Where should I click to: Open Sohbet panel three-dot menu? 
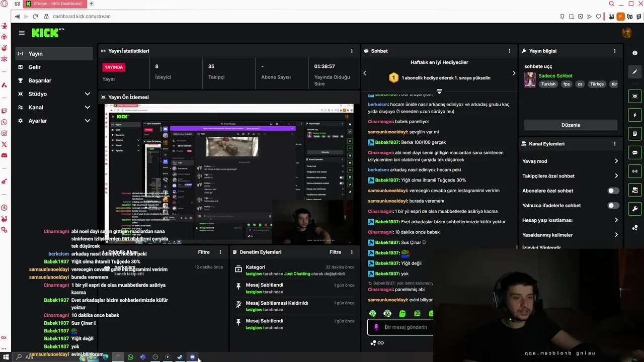point(509,51)
